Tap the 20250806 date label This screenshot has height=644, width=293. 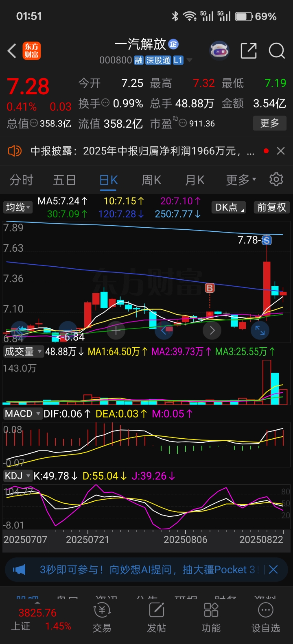[186, 540]
